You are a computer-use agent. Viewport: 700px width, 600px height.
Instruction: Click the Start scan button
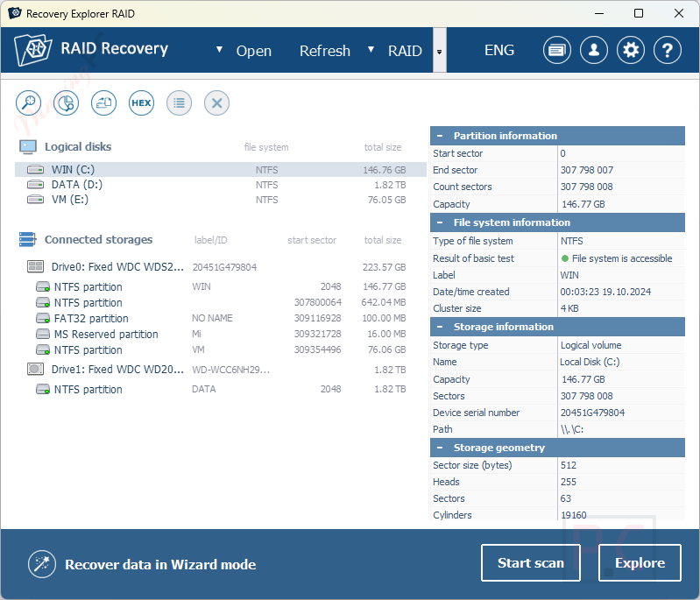(531, 563)
